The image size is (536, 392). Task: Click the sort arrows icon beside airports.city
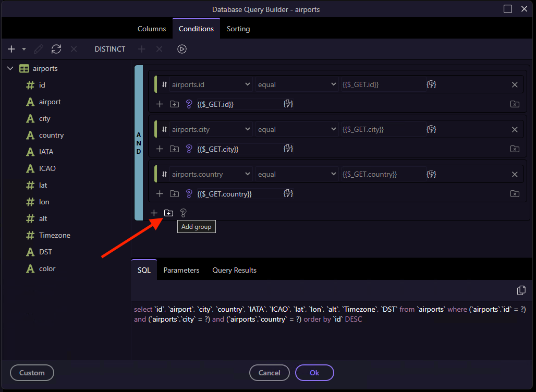pos(164,130)
